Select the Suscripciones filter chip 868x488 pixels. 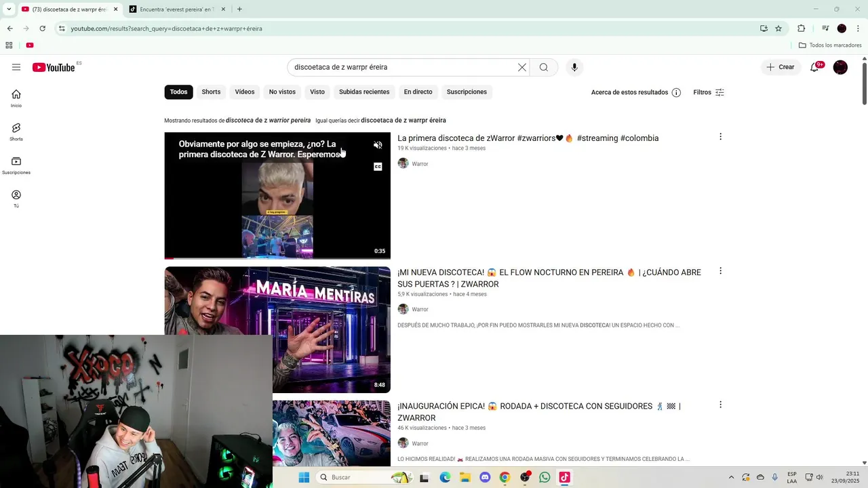point(467,92)
